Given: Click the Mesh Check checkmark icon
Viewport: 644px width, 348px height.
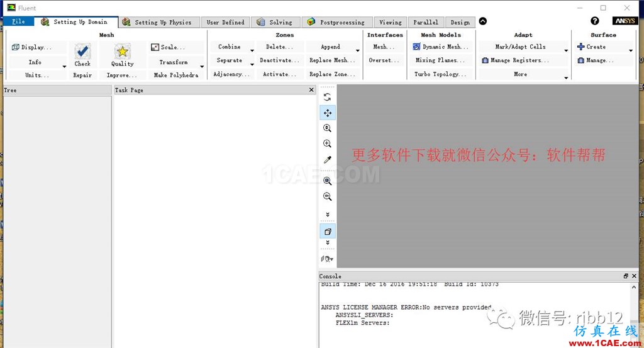Looking at the screenshot, I should (82, 51).
